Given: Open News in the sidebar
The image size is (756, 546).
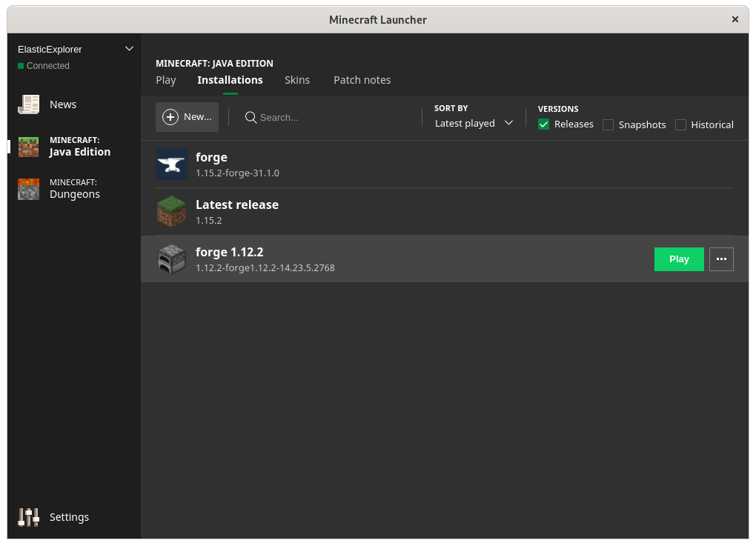Looking at the screenshot, I should click(63, 104).
